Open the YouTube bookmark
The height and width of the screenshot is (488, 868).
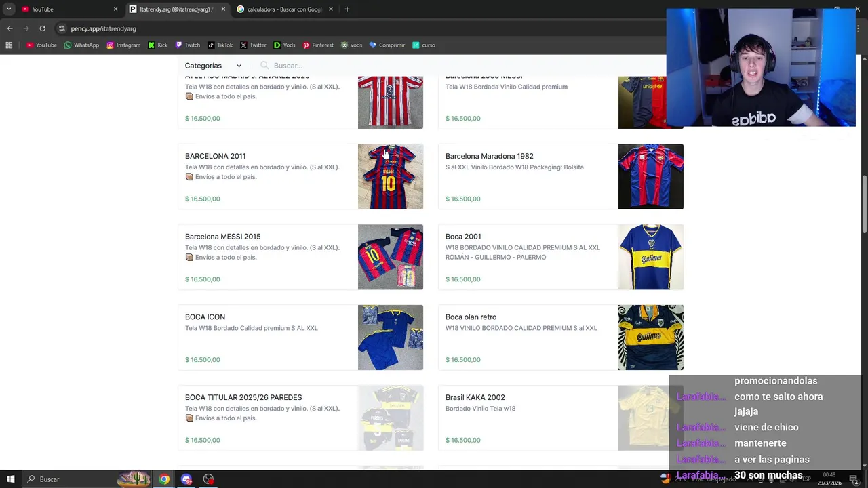tap(41, 45)
